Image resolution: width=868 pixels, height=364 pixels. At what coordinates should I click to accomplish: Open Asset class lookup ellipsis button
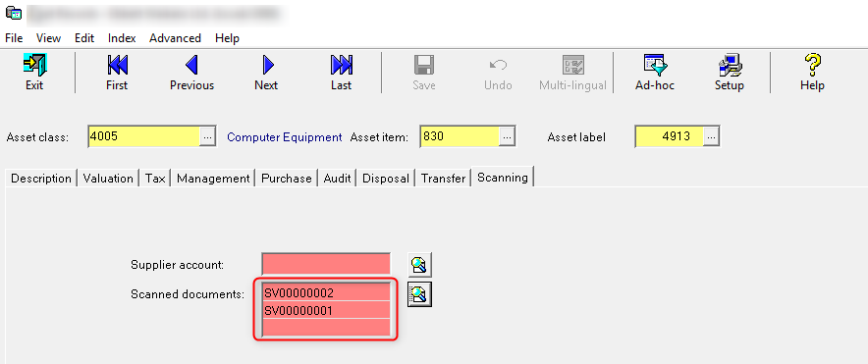[x=207, y=136]
